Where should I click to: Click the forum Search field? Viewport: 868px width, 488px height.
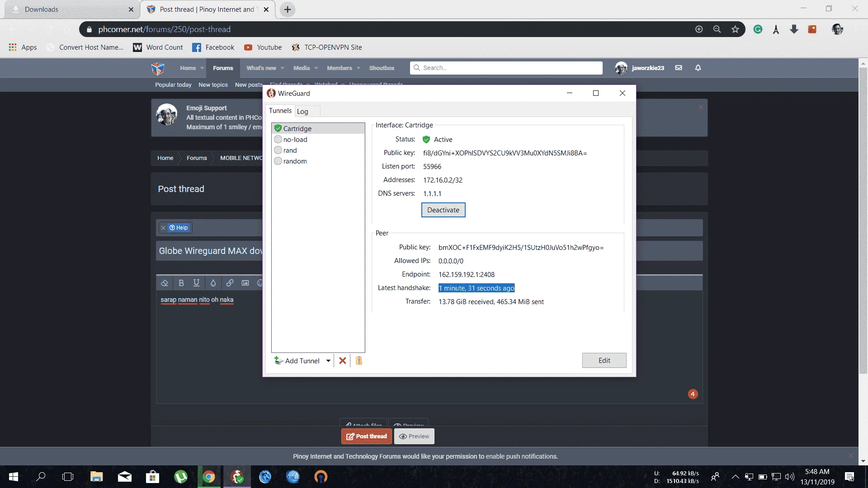(506, 68)
